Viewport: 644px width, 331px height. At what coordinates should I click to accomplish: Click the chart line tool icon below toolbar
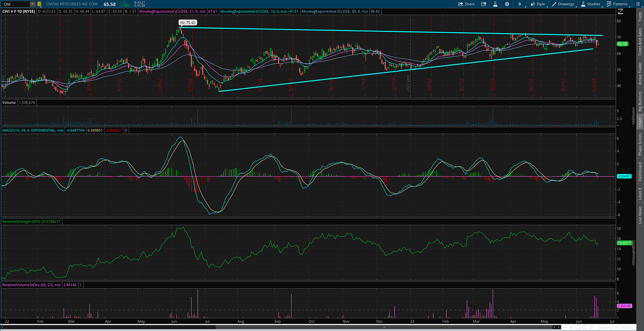621,11
